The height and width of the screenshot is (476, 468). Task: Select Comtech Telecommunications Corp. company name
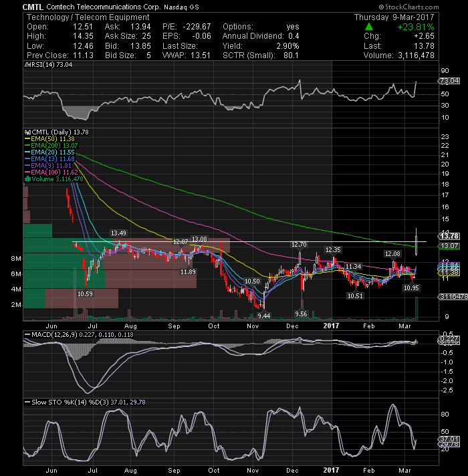click(103, 7)
